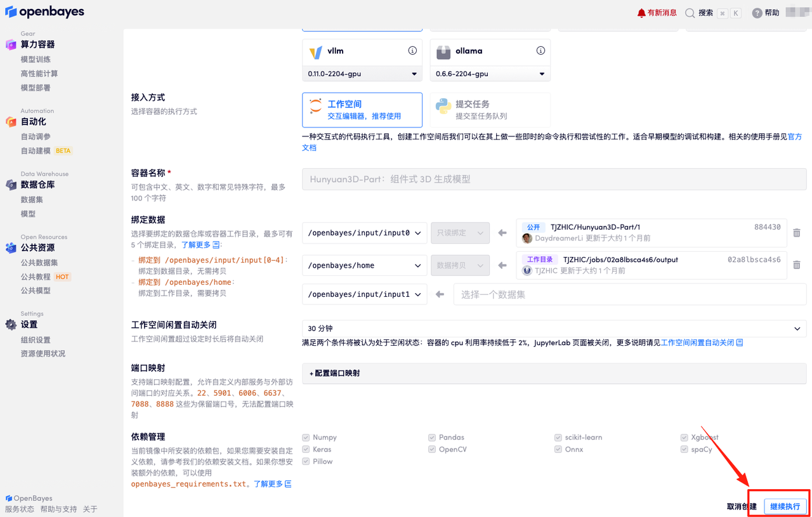Image resolution: width=812 pixels, height=517 pixels.
Task: Click DaydreamerLi avatar icon
Action: point(527,239)
